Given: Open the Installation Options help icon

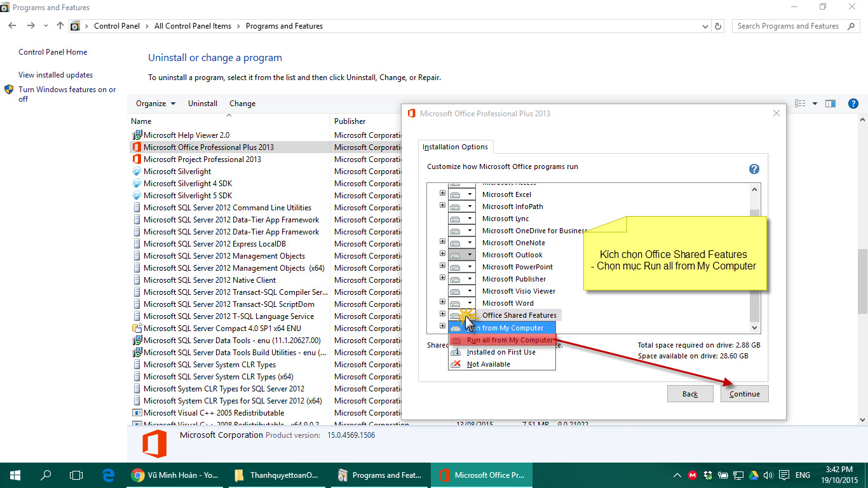Looking at the screenshot, I should click(754, 169).
